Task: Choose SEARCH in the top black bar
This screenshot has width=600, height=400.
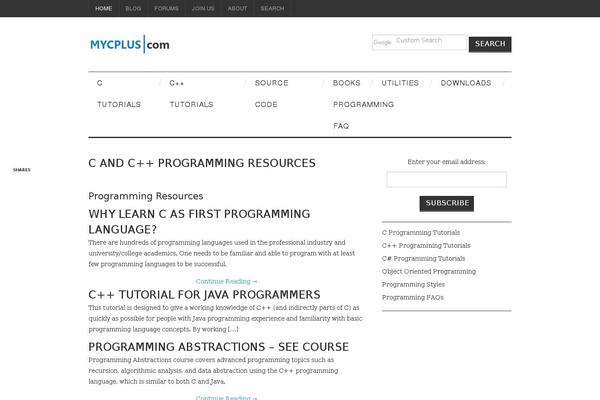Action: [272, 8]
